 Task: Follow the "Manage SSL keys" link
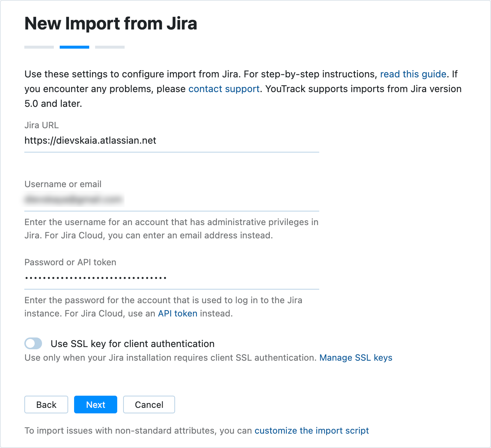pos(356,357)
